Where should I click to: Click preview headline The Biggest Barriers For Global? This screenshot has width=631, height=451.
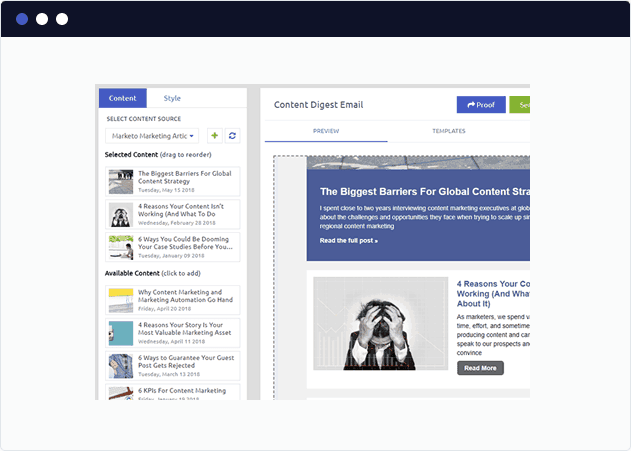[x=425, y=192]
